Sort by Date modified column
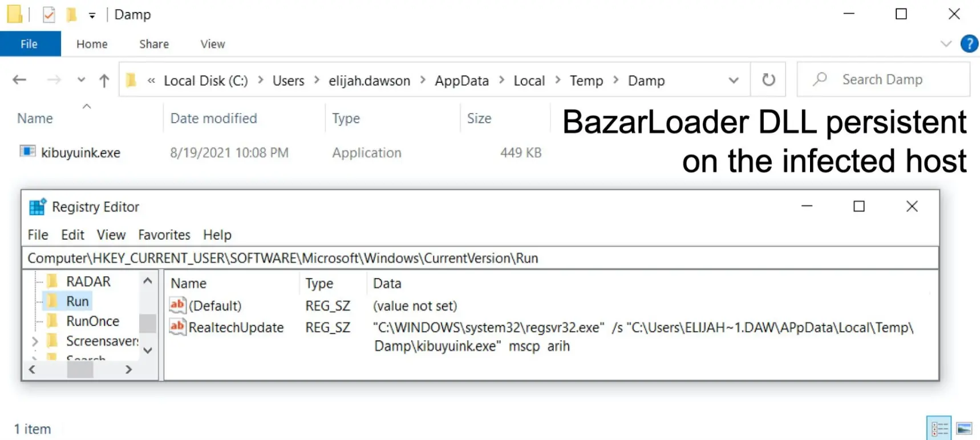 214,118
